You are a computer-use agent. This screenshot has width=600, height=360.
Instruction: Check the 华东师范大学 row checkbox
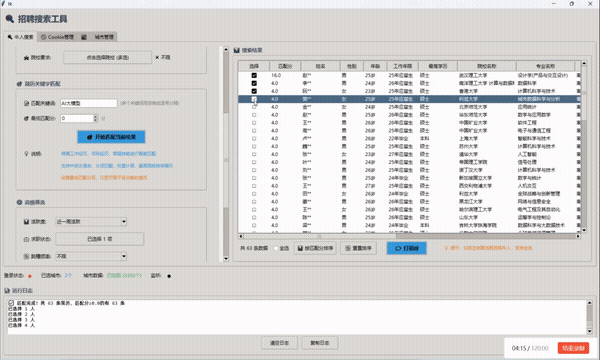click(254, 115)
